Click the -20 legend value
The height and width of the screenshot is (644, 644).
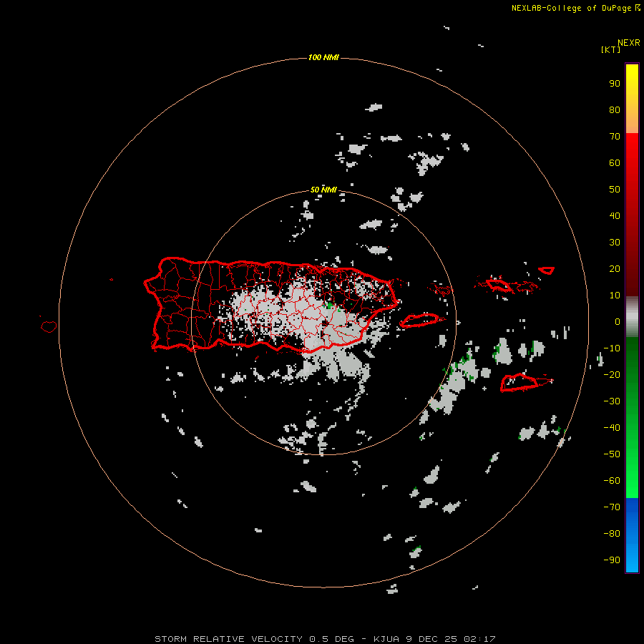pyautogui.click(x=612, y=375)
